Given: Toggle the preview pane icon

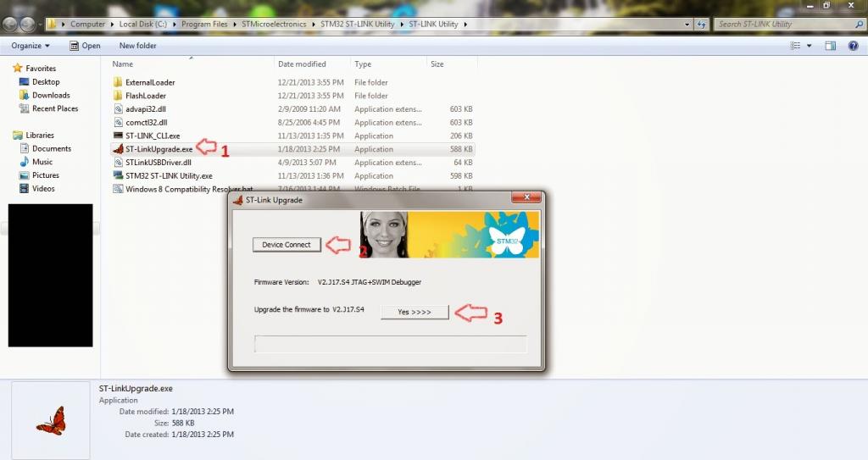Looking at the screenshot, I should (831, 46).
